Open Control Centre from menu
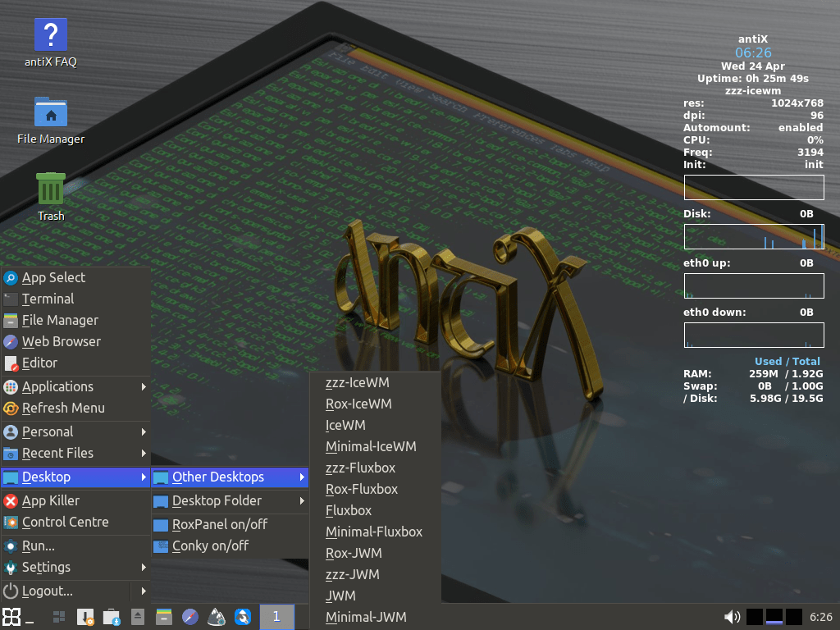 (75, 522)
